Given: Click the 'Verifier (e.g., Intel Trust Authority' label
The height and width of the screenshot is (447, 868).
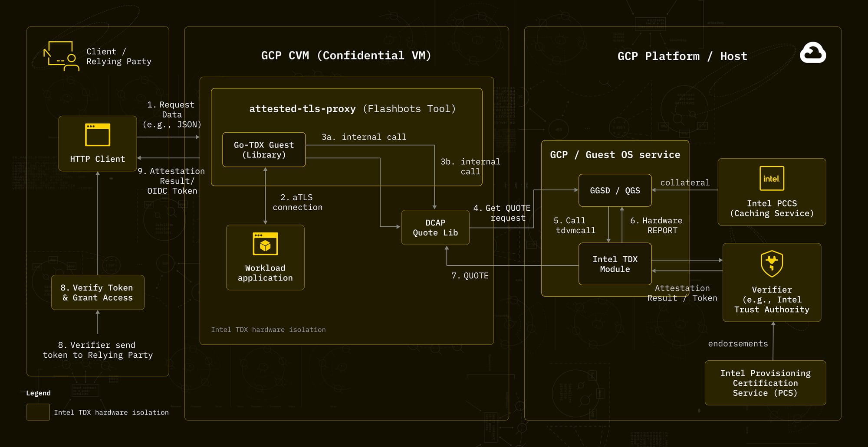Looking at the screenshot, I should (772, 300).
